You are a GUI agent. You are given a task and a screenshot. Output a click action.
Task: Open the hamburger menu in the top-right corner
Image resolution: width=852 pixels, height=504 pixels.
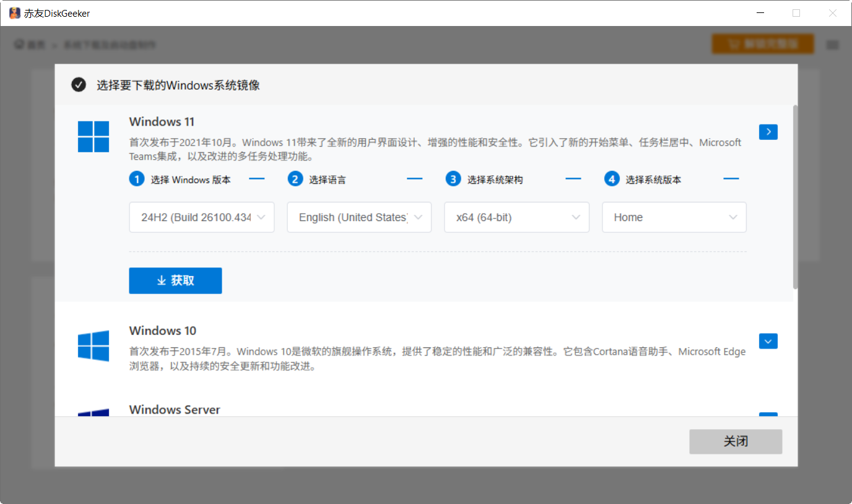pos(833,44)
